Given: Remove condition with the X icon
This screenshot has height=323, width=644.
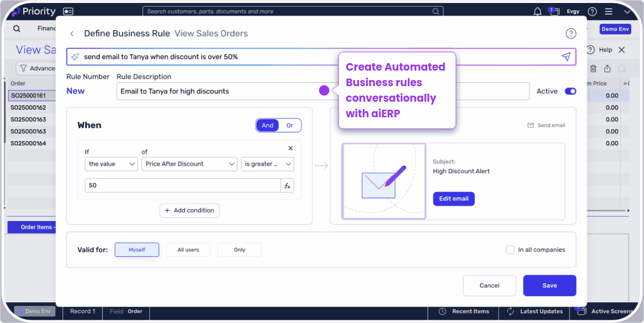Looking at the screenshot, I should [x=290, y=148].
